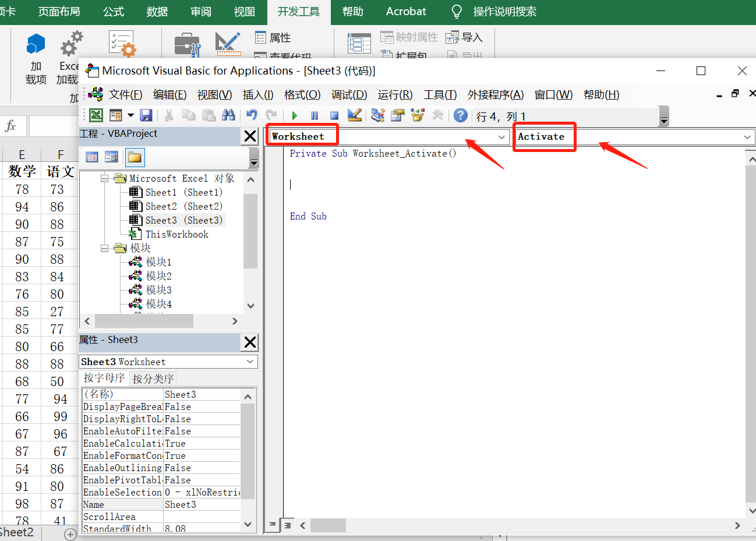Open the 窗口(W) menu
This screenshot has width=756, height=541.
(x=553, y=95)
